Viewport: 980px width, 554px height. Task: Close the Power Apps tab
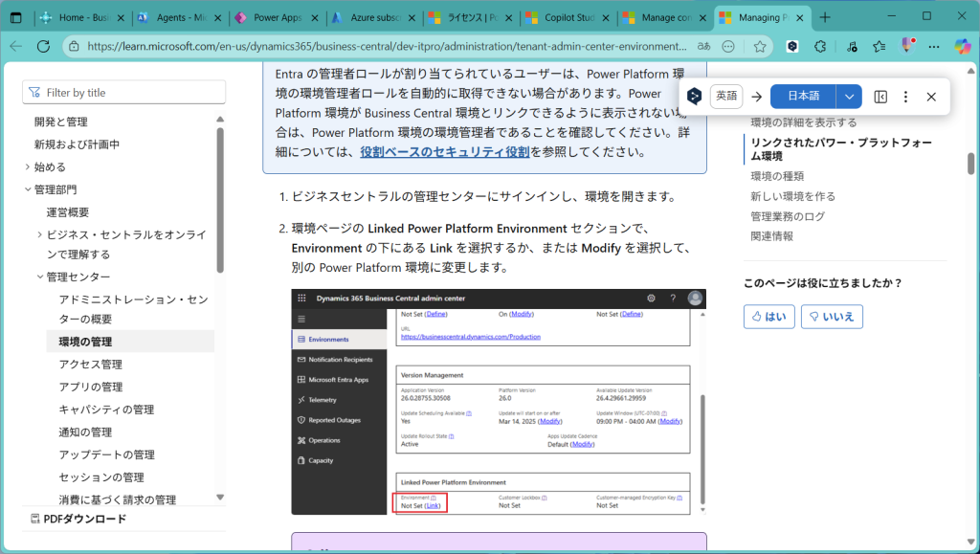tap(315, 18)
